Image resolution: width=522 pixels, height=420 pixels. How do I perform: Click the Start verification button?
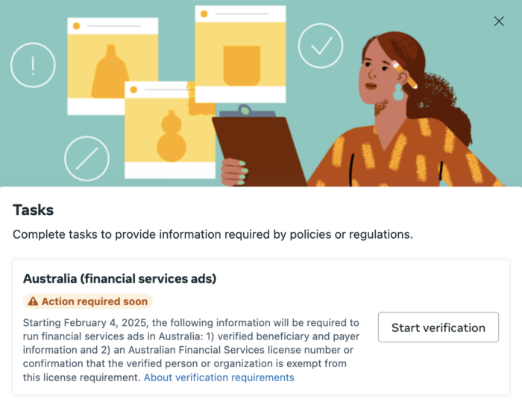[x=438, y=327]
